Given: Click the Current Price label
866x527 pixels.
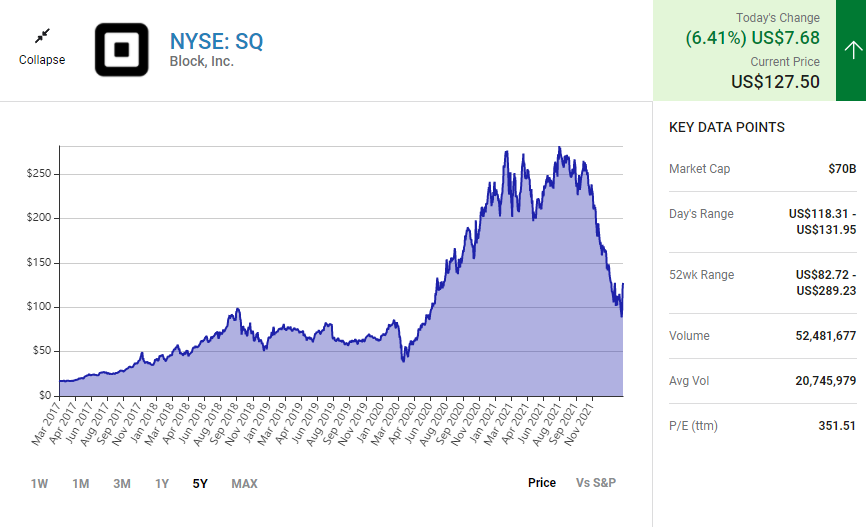Looking at the screenshot, I should 785,62.
